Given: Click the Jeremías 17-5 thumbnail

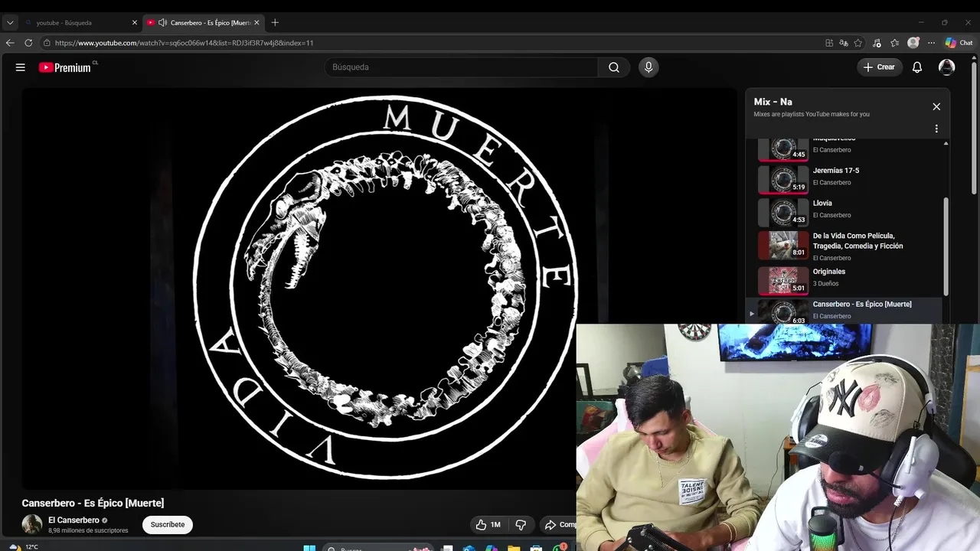Looking at the screenshot, I should [783, 180].
